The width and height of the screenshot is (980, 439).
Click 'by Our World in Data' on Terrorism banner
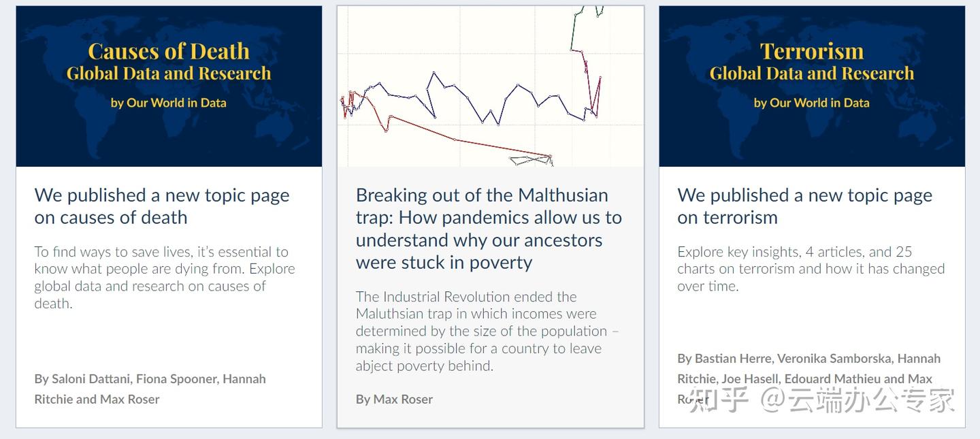click(x=812, y=103)
